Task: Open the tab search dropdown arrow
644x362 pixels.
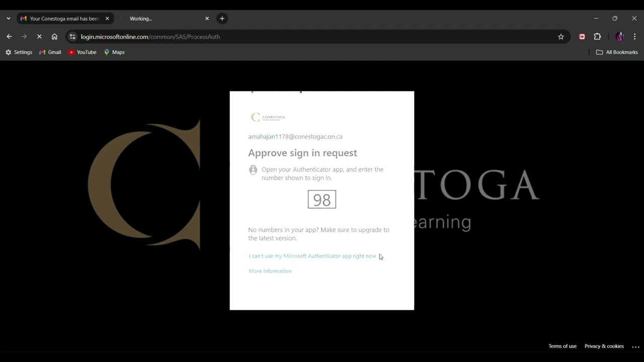Action: 9,19
